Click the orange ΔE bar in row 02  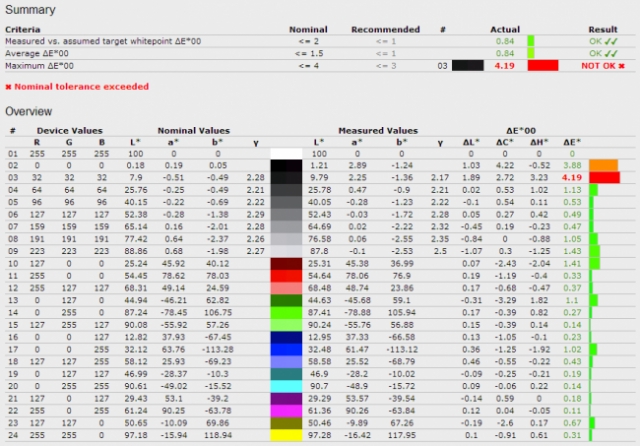[x=605, y=164]
